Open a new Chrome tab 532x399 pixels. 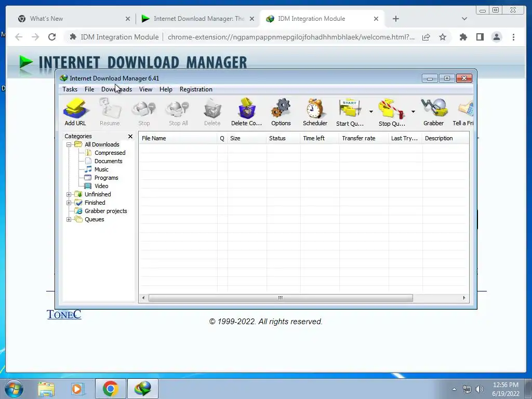(395, 19)
